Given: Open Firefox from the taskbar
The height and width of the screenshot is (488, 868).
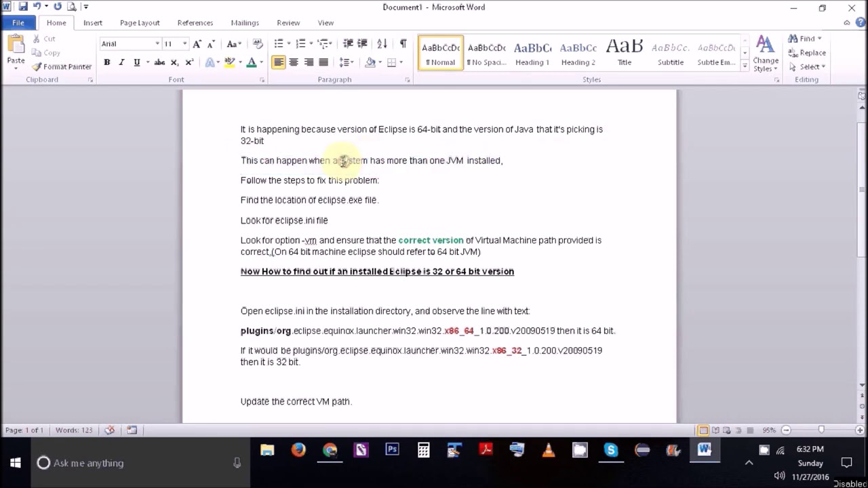Looking at the screenshot, I should [298, 450].
